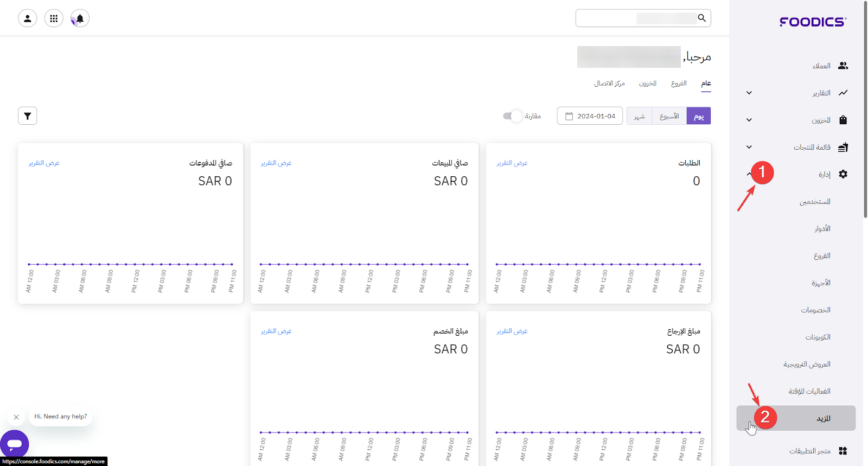Image resolution: width=868 pixels, height=466 pixels.
Task: Switch to the مركز الاتصال tab
Action: tap(609, 84)
